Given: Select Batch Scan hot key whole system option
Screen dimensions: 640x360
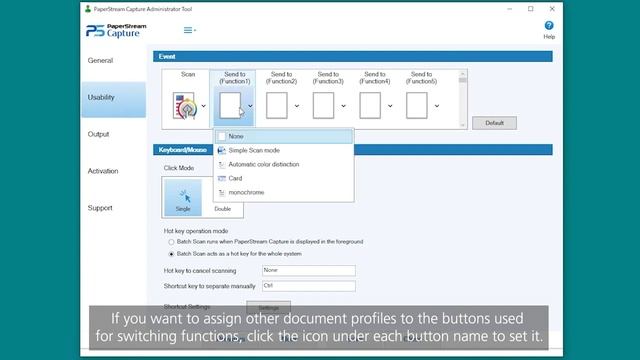Looking at the screenshot, I should coord(171,254).
